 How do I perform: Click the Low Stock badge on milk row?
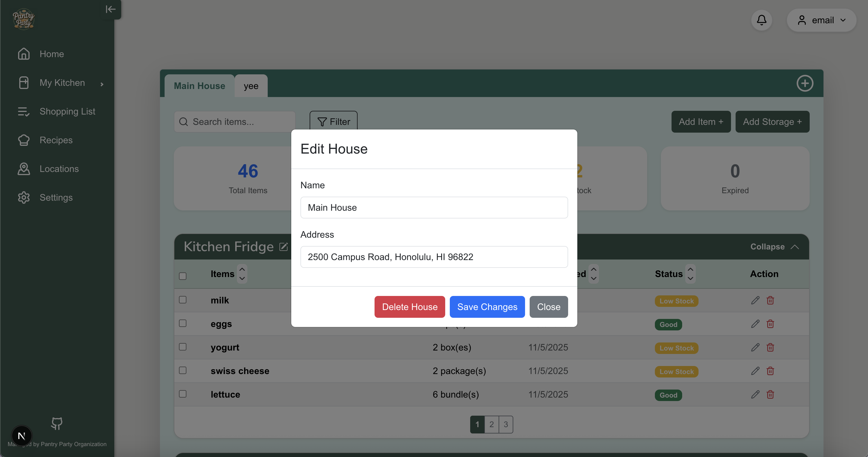(x=676, y=301)
